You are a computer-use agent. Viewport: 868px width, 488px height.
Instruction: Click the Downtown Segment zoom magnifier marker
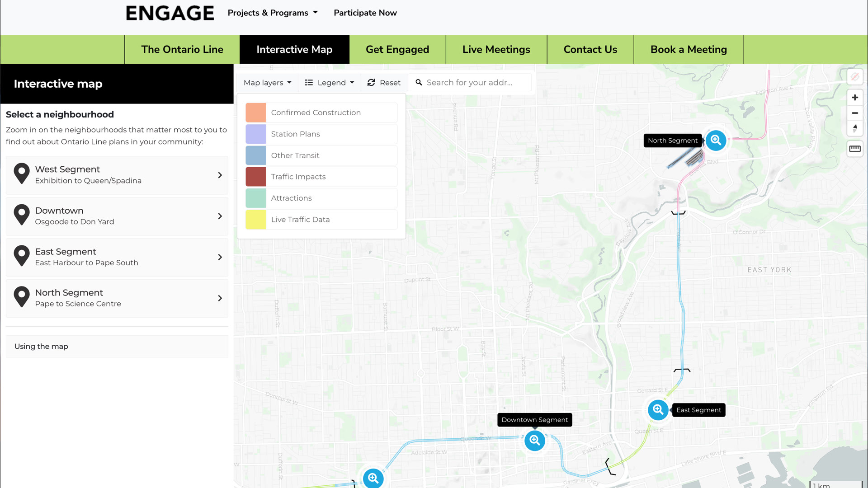[535, 440]
